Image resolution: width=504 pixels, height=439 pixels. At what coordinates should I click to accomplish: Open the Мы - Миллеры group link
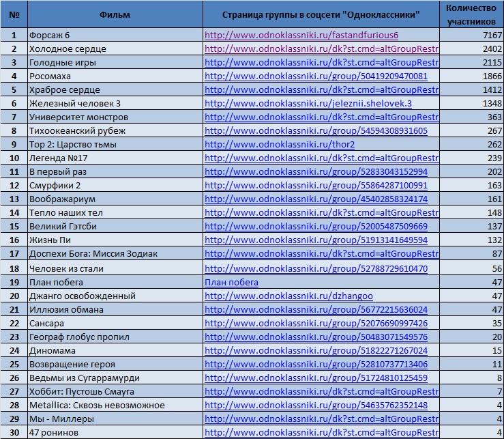[321, 419]
